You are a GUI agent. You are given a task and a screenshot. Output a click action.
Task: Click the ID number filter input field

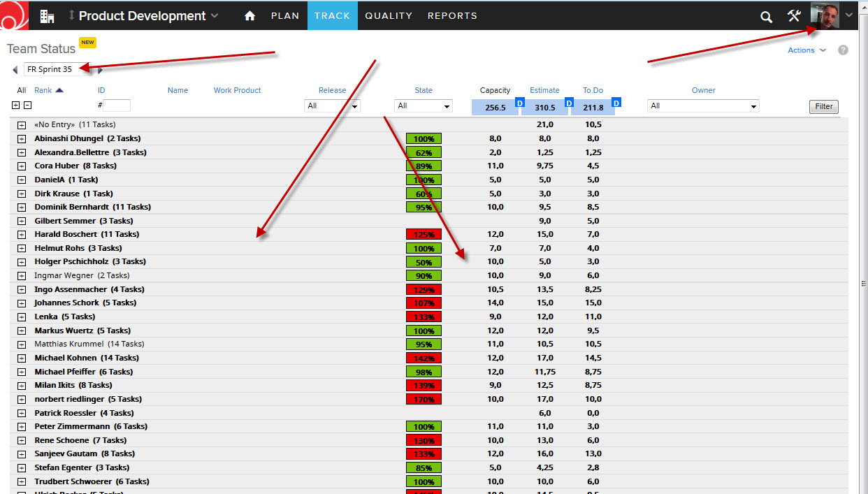coord(116,105)
